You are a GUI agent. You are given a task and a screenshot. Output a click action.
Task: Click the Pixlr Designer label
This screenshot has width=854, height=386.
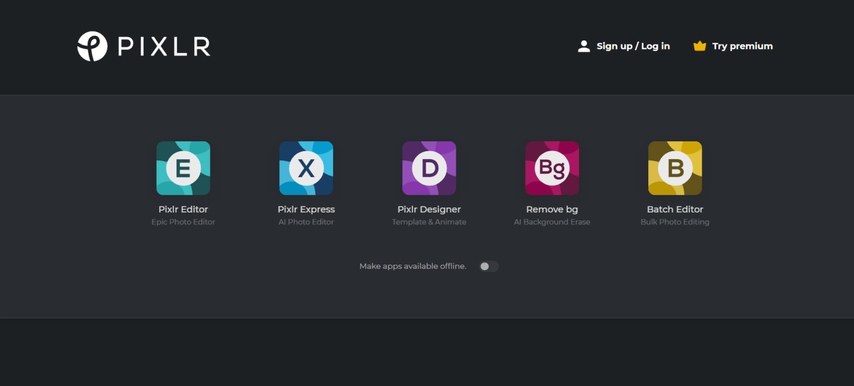pos(429,209)
